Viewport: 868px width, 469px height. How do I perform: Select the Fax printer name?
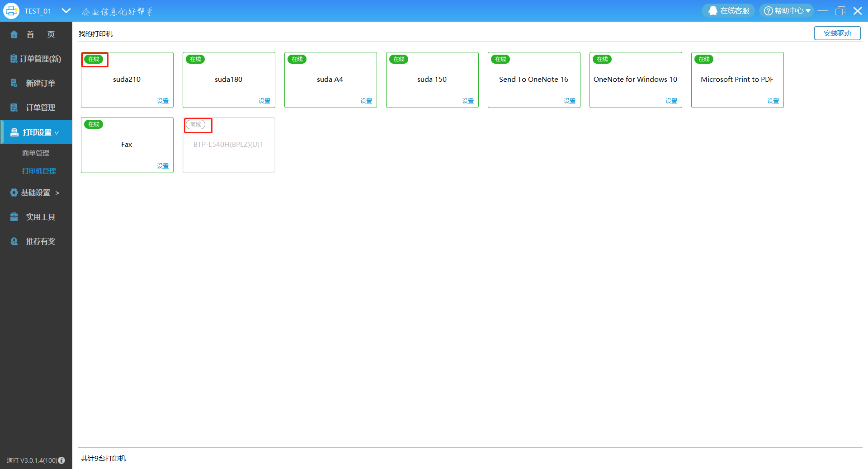coord(127,145)
